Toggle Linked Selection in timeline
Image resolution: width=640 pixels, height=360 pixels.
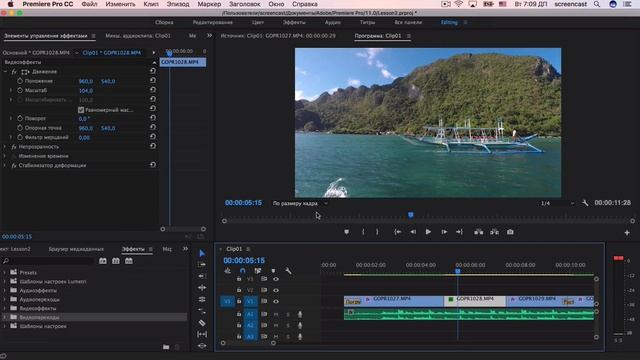pyautogui.click(x=258, y=271)
